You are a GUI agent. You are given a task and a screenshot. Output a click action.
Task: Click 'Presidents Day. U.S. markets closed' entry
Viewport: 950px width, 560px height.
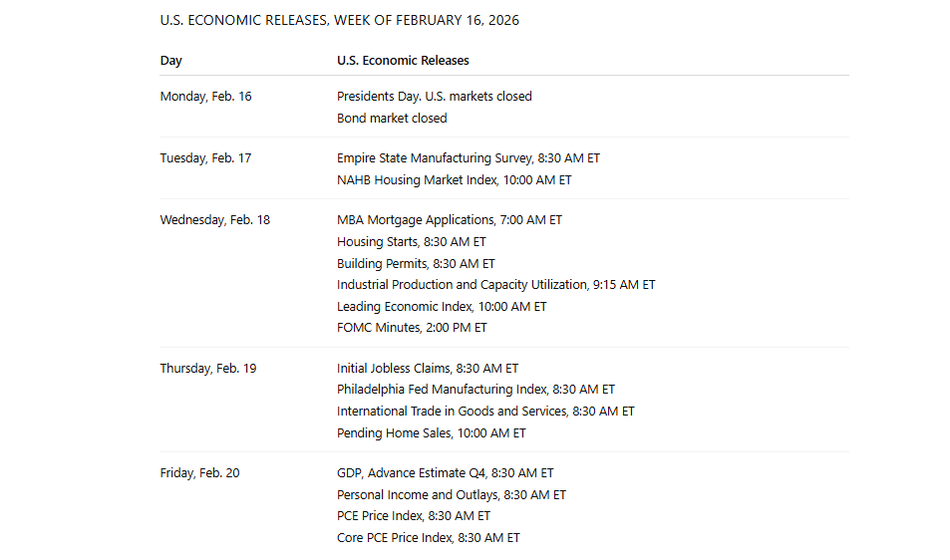434,97
